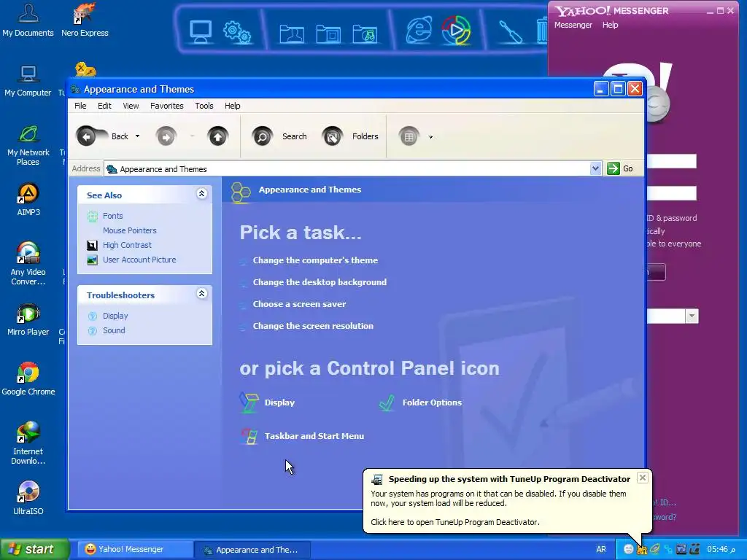Image resolution: width=747 pixels, height=560 pixels.
Task: Open the gears settings icon in the dock
Action: pos(237,32)
